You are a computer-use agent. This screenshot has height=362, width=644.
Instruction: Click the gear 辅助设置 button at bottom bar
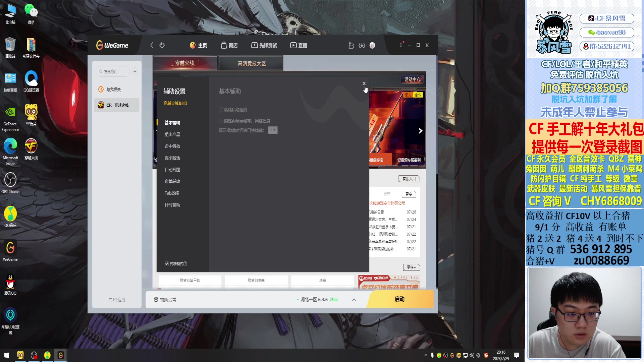165,300
